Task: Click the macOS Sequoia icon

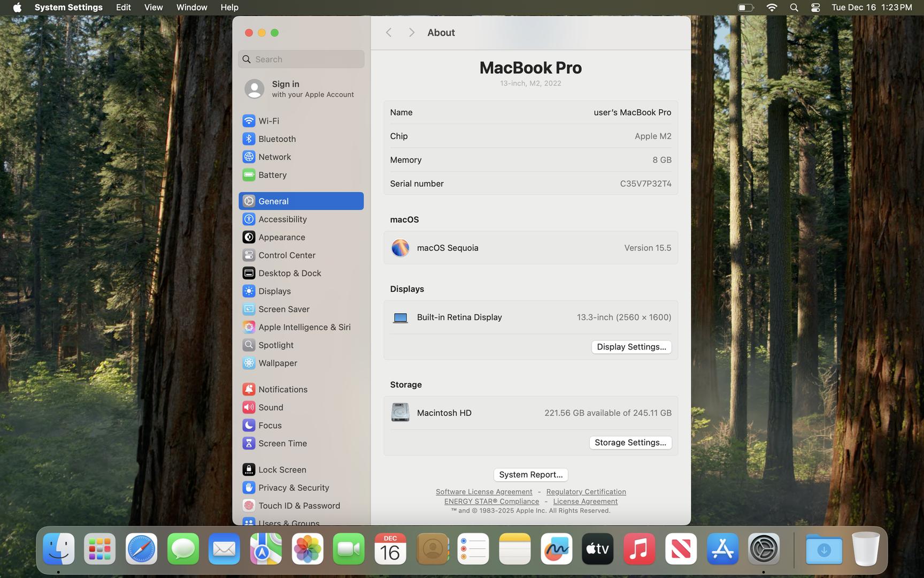Action: (x=400, y=248)
